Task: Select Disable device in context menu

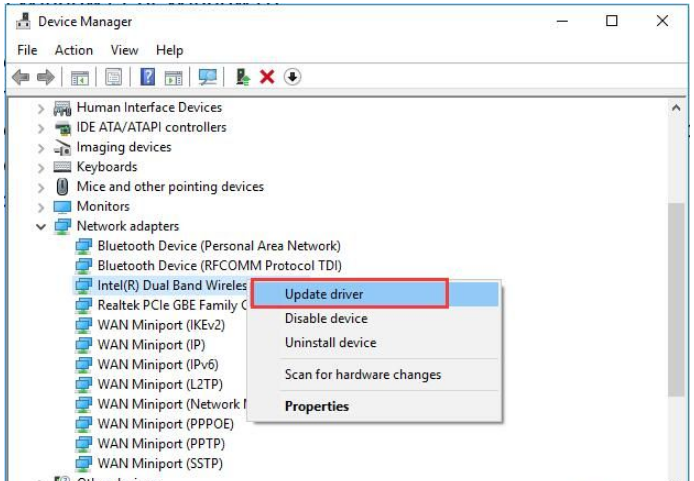Action: pos(326,319)
